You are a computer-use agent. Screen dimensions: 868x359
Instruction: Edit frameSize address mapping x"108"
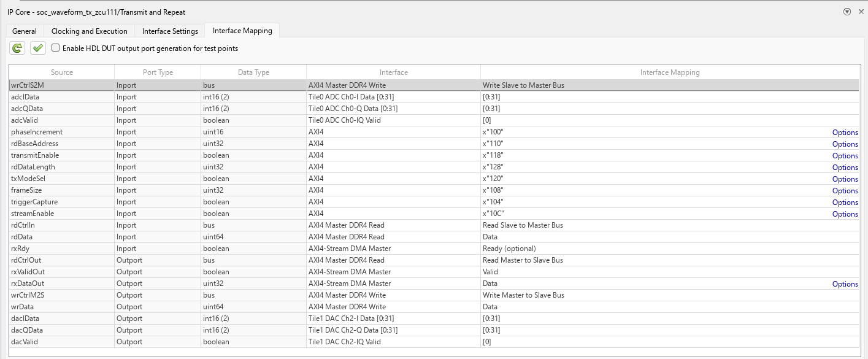[x=493, y=190]
